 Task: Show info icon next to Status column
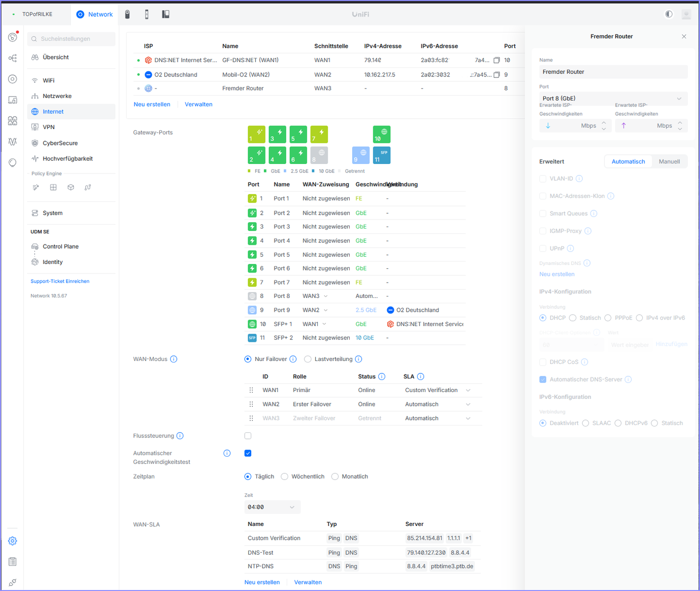[382, 377]
